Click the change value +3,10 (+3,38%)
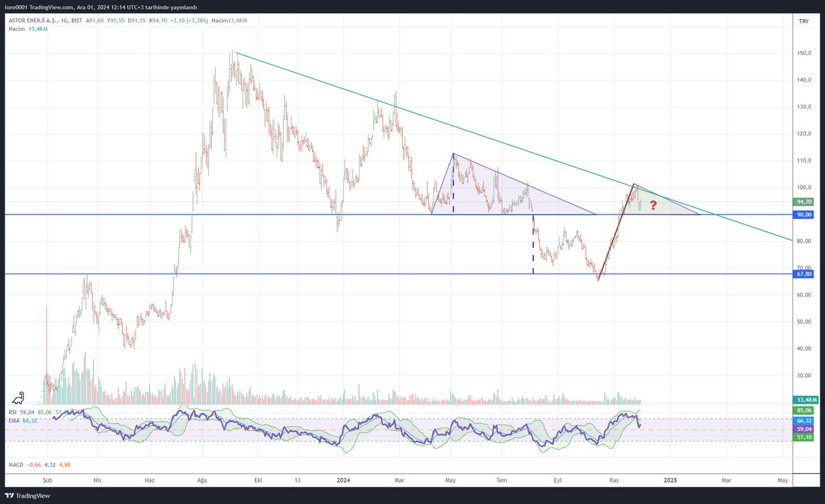This screenshot has width=825, height=504. 189,21
